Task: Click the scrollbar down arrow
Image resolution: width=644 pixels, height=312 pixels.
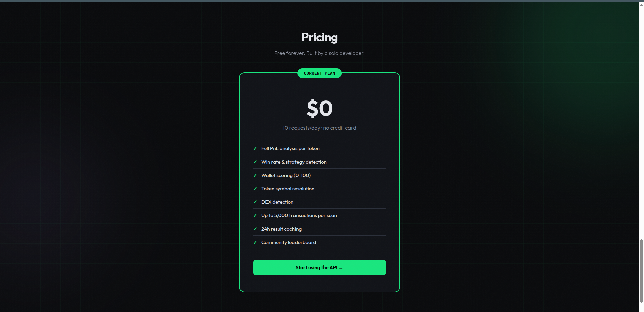Action: click(641, 309)
